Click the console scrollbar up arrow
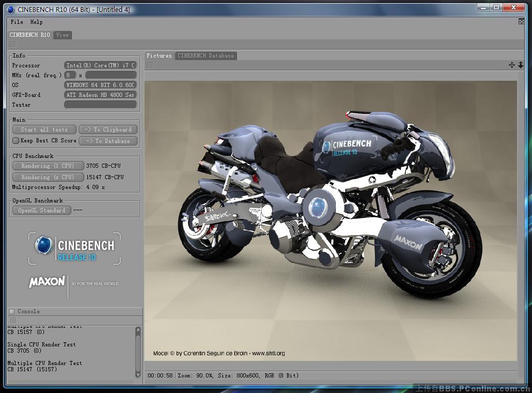Image resolution: width=532 pixels, height=393 pixels. pyautogui.click(x=138, y=329)
